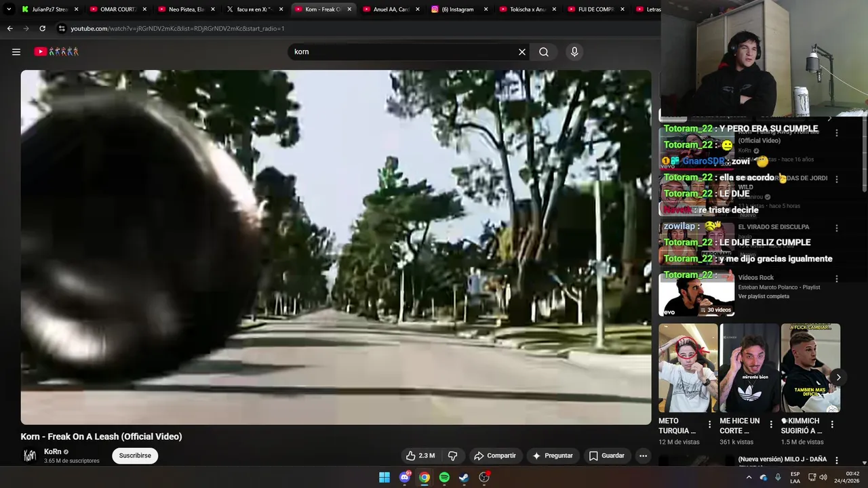Reload the YouTube page
The image size is (868, 488).
[42, 28]
